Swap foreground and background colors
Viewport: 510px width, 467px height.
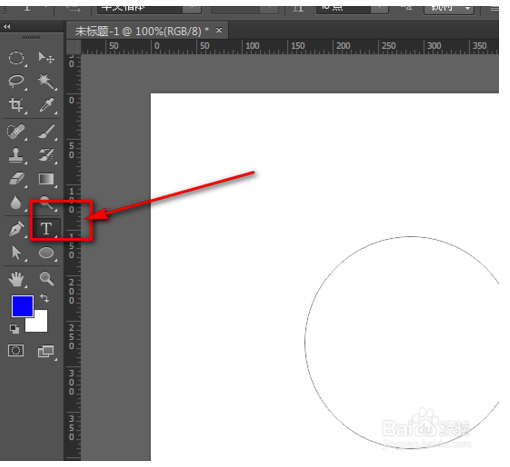pyautogui.click(x=44, y=298)
